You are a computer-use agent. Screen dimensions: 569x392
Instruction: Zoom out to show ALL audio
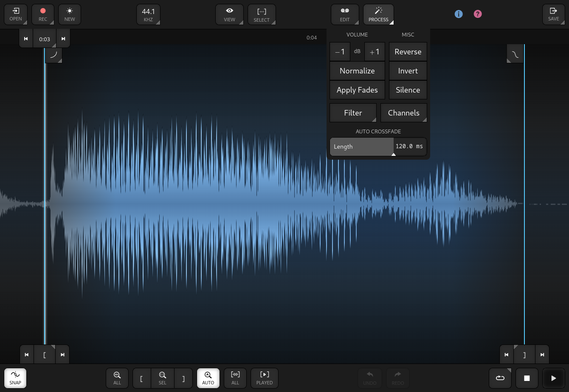click(x=117, y=378)
